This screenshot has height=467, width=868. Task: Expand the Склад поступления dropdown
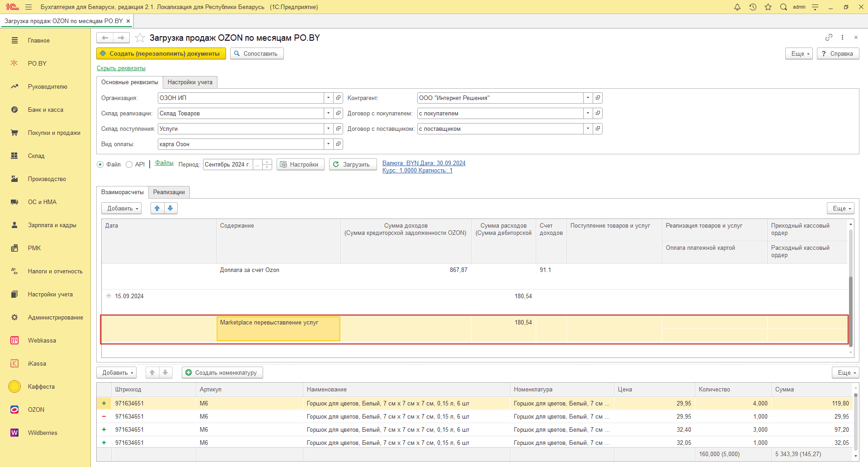point(329,129)
